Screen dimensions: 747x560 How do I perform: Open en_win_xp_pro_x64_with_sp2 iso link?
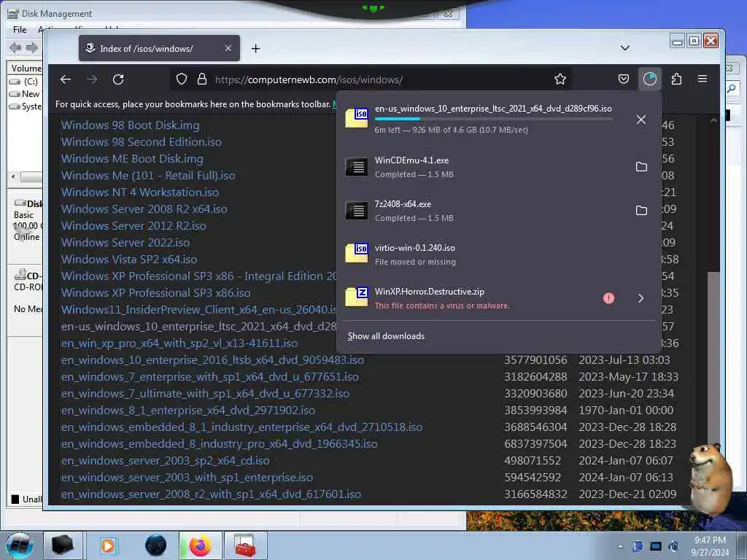point(179,343)
